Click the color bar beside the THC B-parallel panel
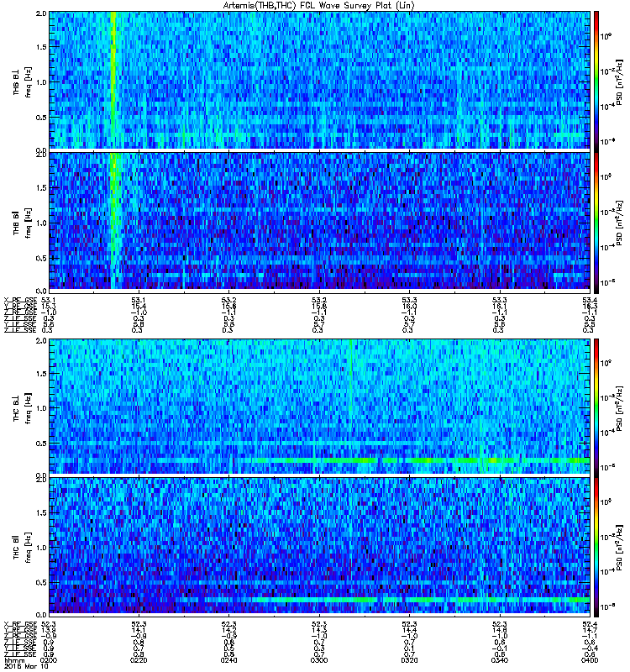 (596, 547)
